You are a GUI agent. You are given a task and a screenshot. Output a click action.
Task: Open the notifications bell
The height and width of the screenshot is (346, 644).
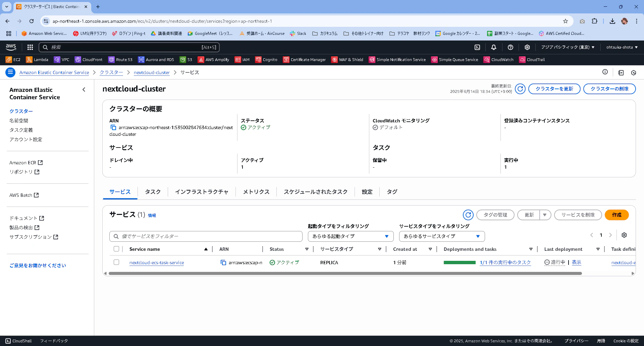pyautogui.click(x=494, y=47)
